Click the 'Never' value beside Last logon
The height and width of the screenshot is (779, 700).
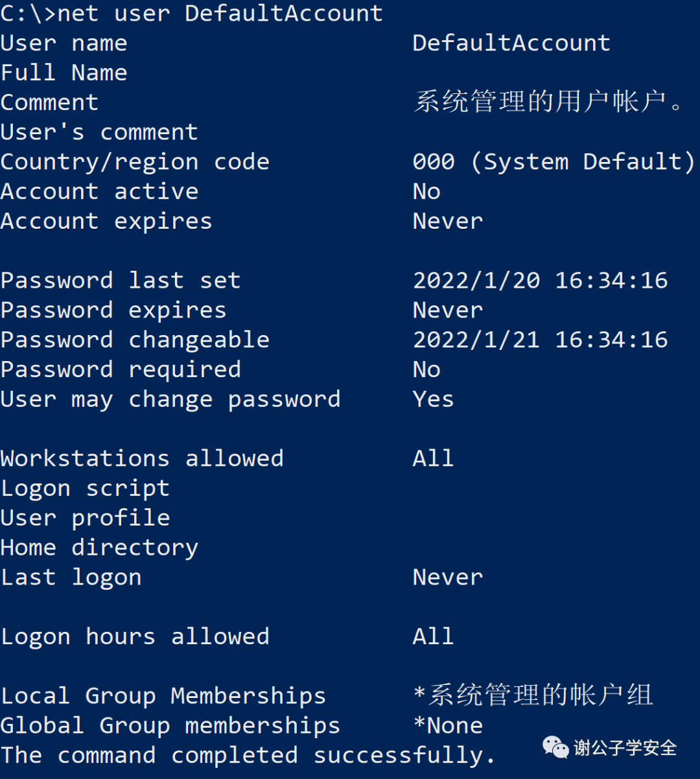tap(448, 577)
